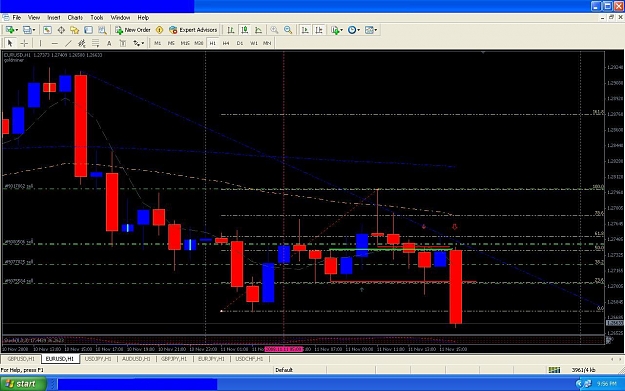Switch to the AUDUSD,H1 chart tab

tap(136, 359)
